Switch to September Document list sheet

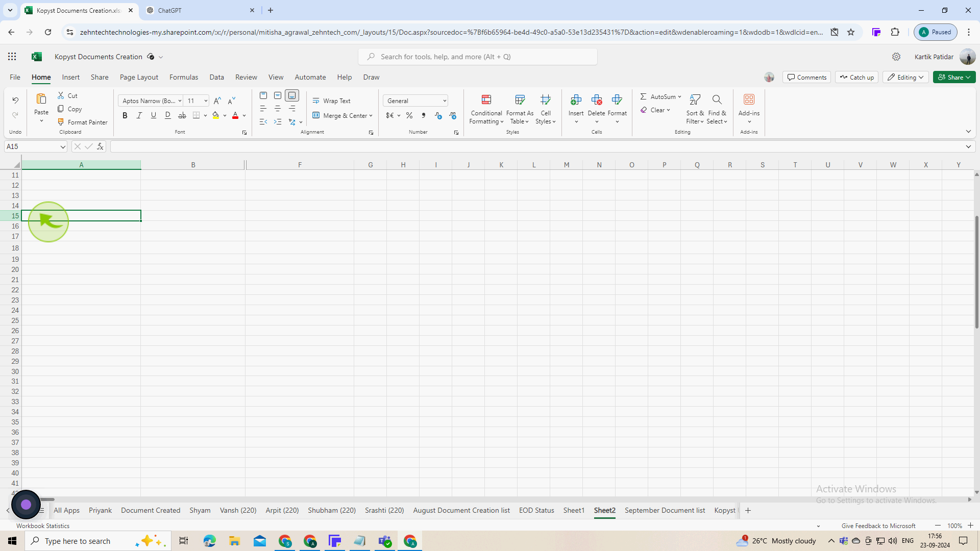coord(665,510)
